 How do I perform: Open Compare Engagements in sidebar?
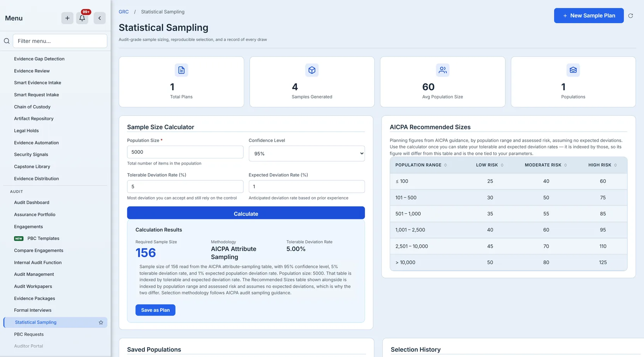coord(39,251)
